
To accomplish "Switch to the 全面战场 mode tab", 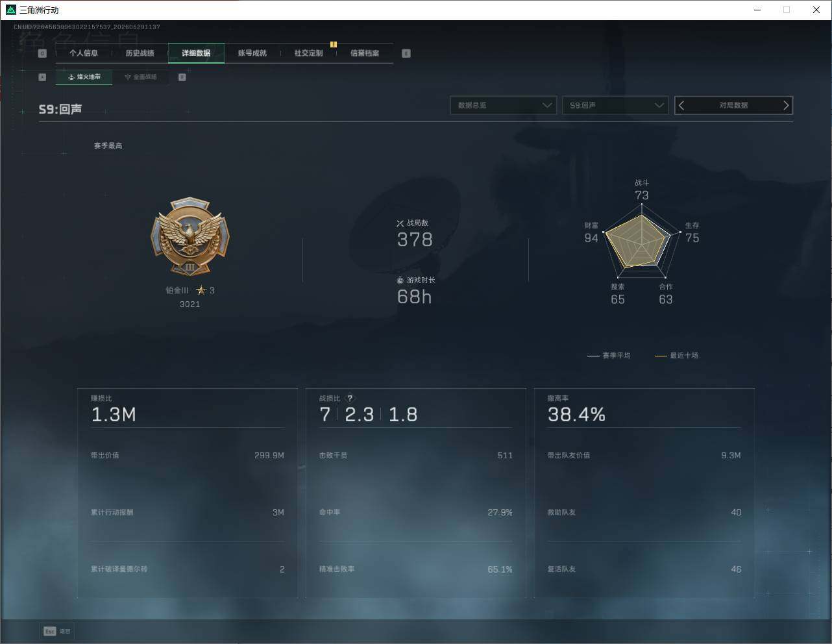I will (140, 77).
